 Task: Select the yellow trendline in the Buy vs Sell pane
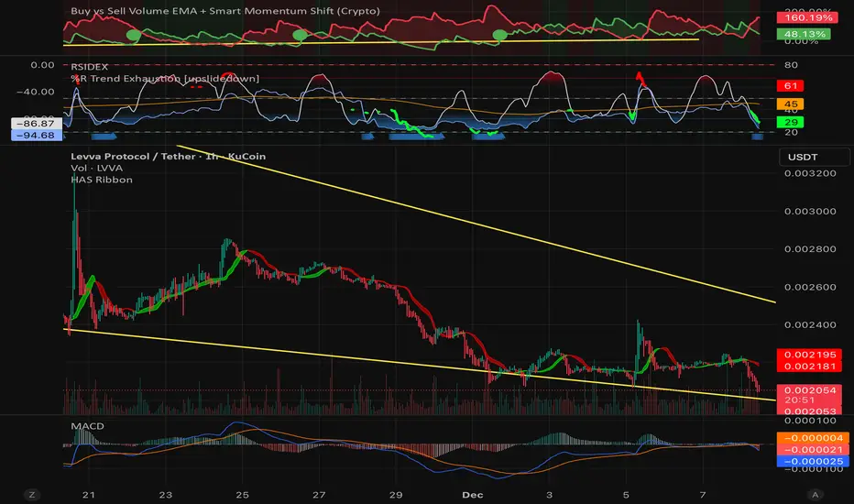[x=381, y=42]
